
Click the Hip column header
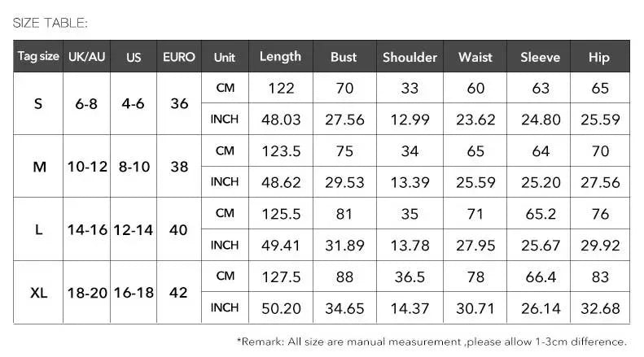click(x=600, y=56)
